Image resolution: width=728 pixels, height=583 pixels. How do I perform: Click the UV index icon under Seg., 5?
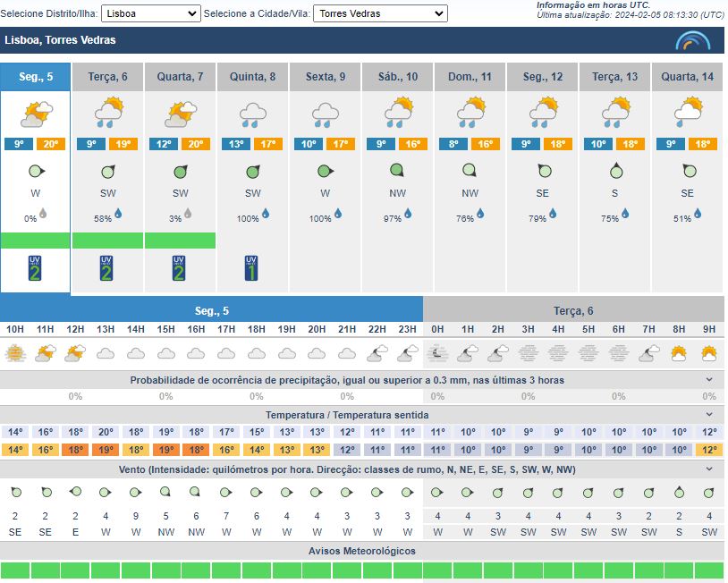point(34,267)
